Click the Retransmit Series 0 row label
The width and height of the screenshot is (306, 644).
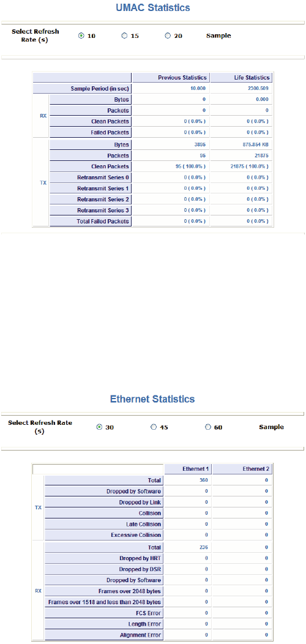[90, 178]
